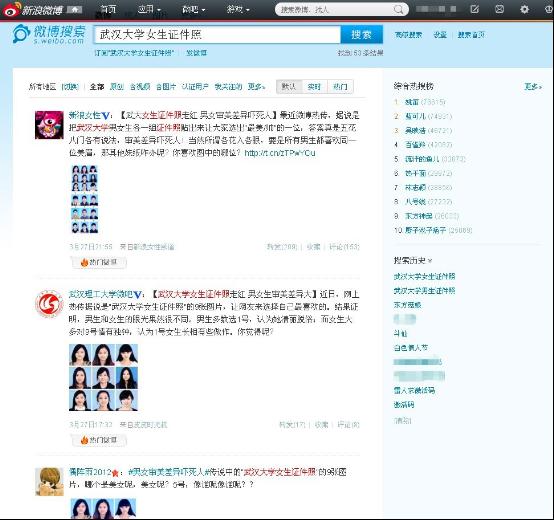Click 评论 on the 新浪女性 post
The width and height of the screenshot is (554, 520).
point(344,247)
